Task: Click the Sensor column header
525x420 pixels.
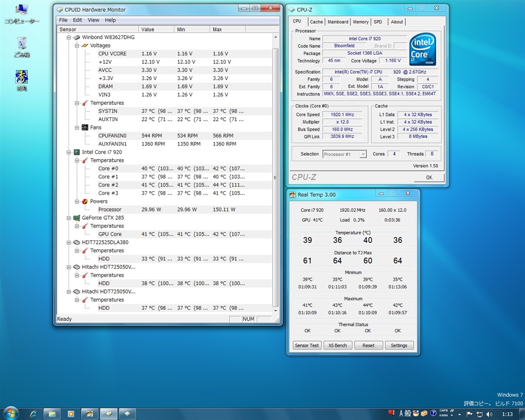Action: point(97,29)
